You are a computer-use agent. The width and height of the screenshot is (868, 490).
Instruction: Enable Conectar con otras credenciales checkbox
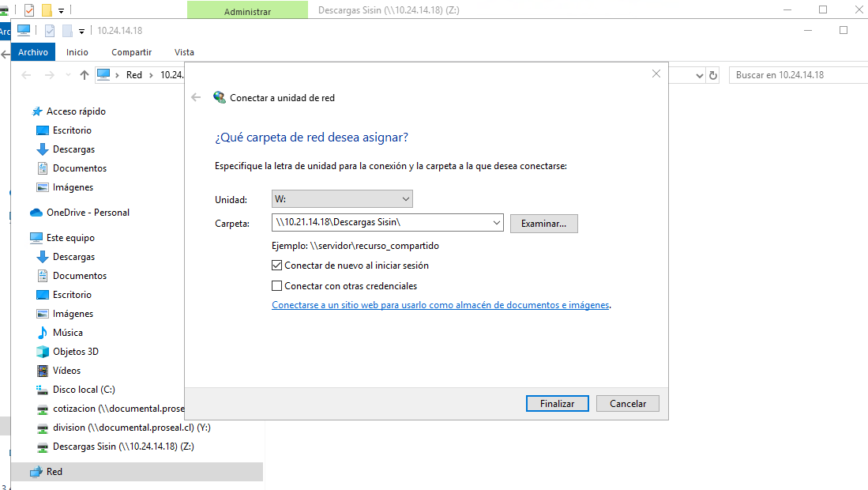point(277,286)
